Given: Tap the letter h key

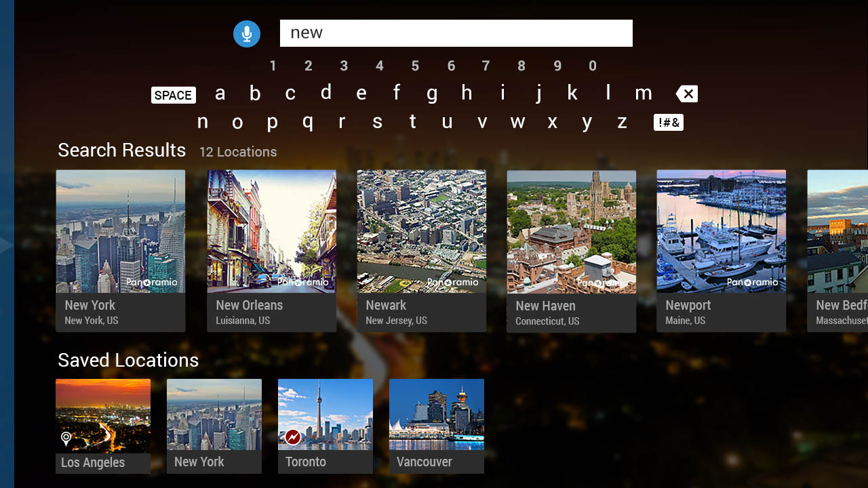Looking at the screenshot, I should (x=467, y=92).
